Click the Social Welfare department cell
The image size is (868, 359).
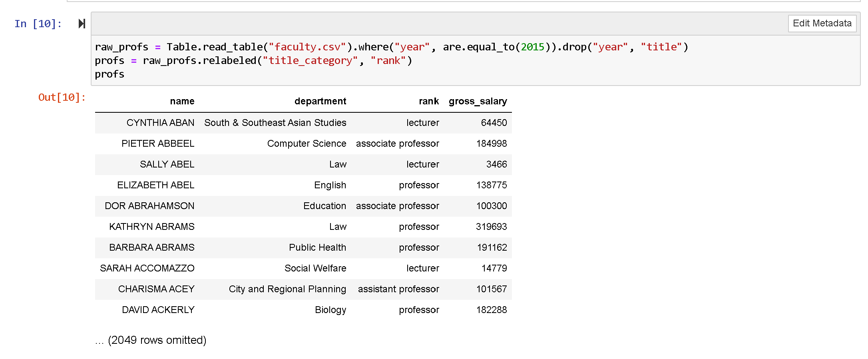[315, 268]
